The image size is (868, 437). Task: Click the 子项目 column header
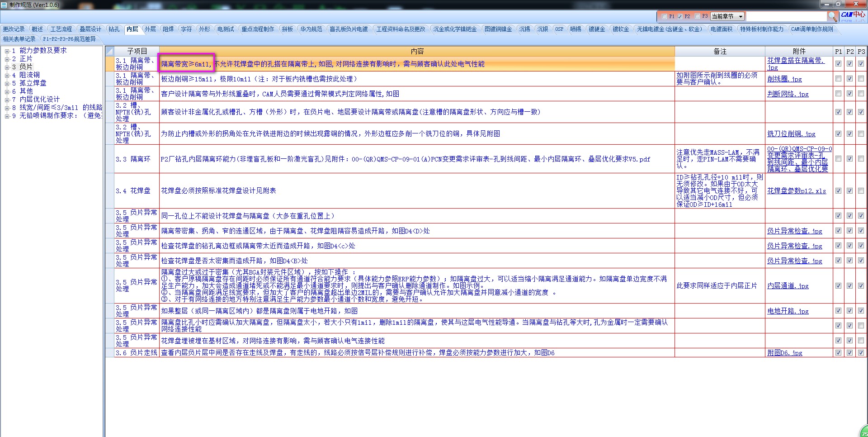pos(137,51)
